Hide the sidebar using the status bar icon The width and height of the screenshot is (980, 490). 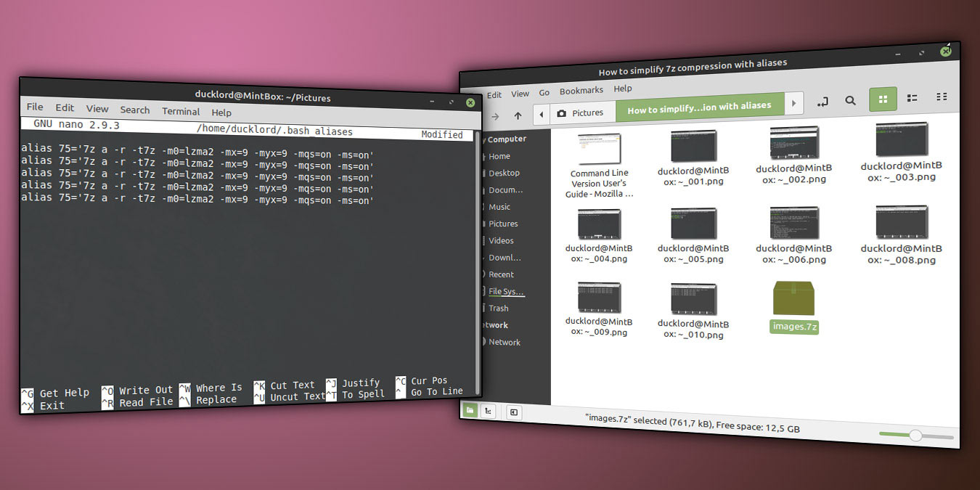click(513, 412)
